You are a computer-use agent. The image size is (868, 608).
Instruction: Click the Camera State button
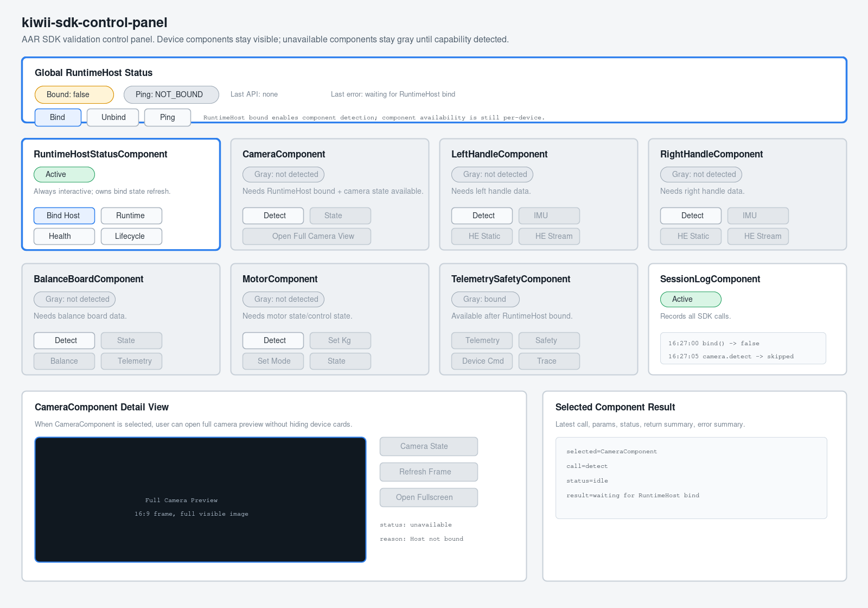point(429,446)
